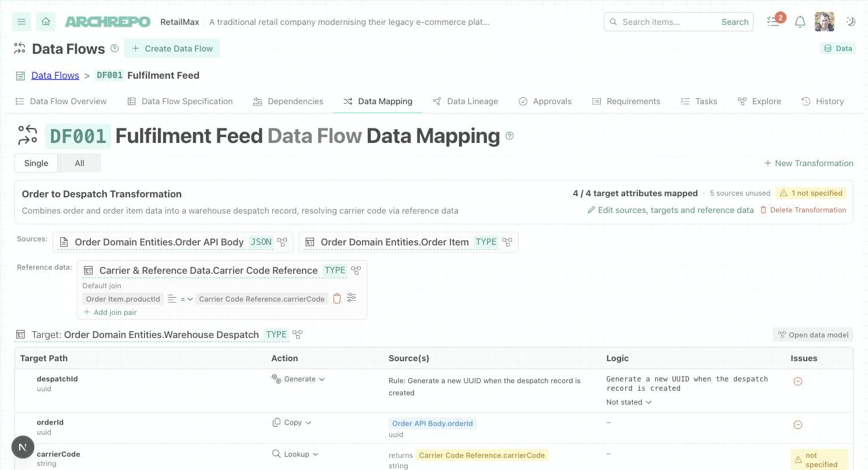868x470 pixels.
Task: Click the Data badge at top right
Action: [x=838, y=49]
